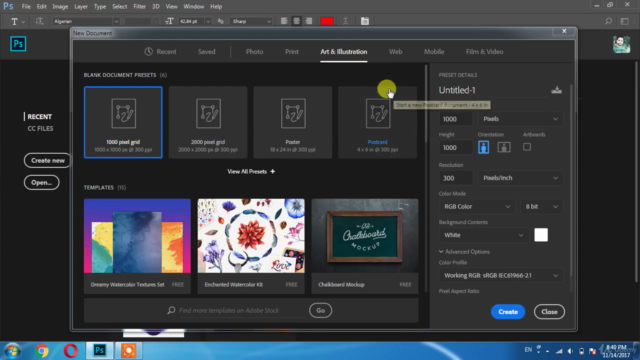Open Opera from the taskbar
Screen dimensions: 640x360
coord(71,351)
